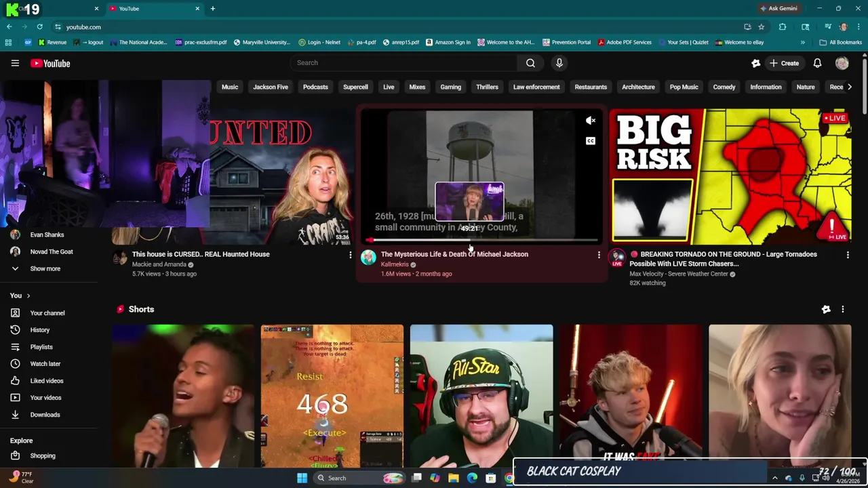Screen dimensions: 868x488
Task: Open Chrome extensions puzzle icon
Action: point(783,27)
